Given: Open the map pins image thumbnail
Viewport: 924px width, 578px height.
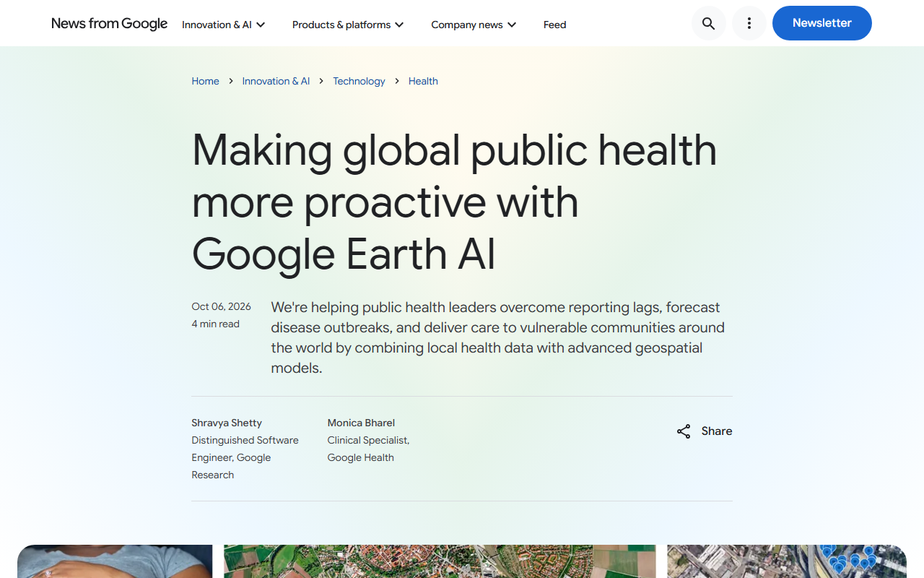Looking at the screenshot, I should pyautogui.click(x=787, y=561).
